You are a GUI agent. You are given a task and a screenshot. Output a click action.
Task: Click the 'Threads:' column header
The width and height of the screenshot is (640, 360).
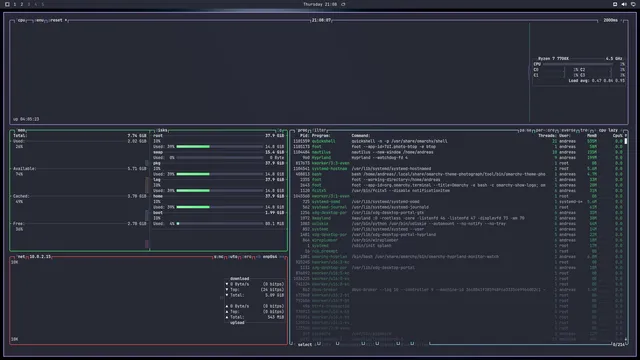tap(547, 136)
